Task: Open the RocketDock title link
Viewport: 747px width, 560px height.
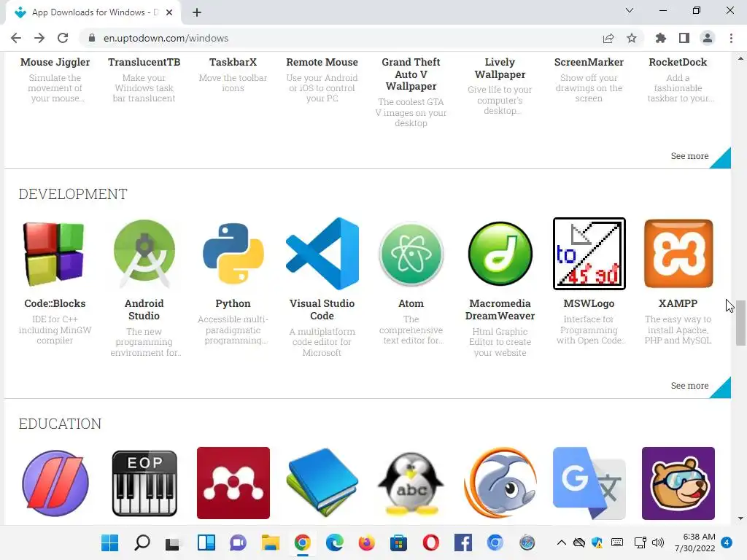Action: 678,62
